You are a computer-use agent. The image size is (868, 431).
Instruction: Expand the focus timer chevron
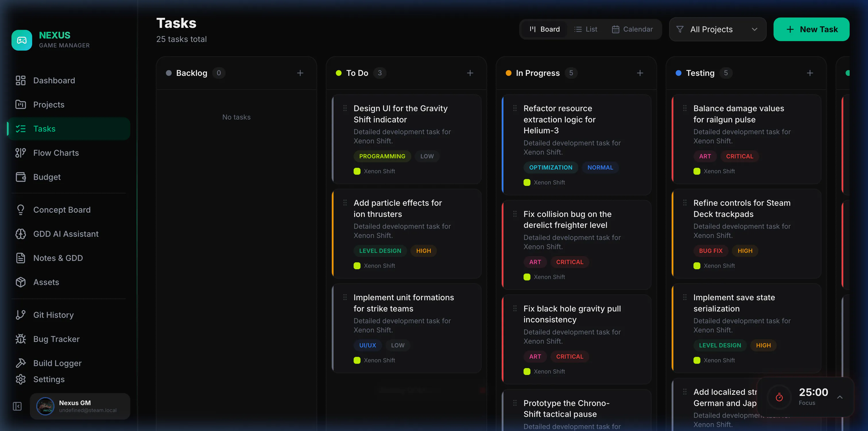[840, 397]
